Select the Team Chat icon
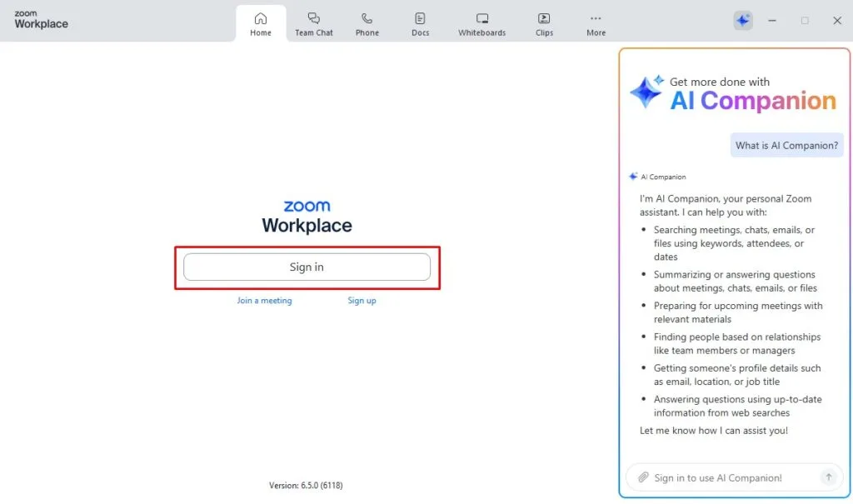Viewport: 853px width, 504px height. point(314,18)
